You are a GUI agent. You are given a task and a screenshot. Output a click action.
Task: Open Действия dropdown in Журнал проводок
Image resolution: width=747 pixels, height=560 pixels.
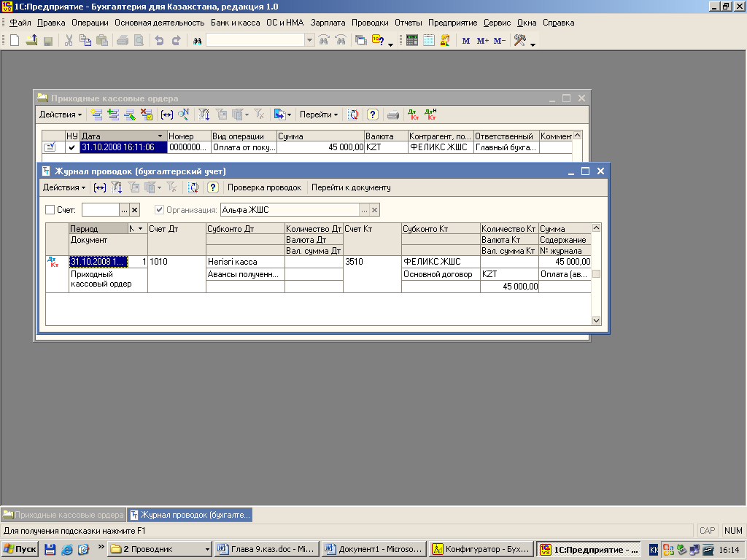pyautogui.click(x=64, y=187)
